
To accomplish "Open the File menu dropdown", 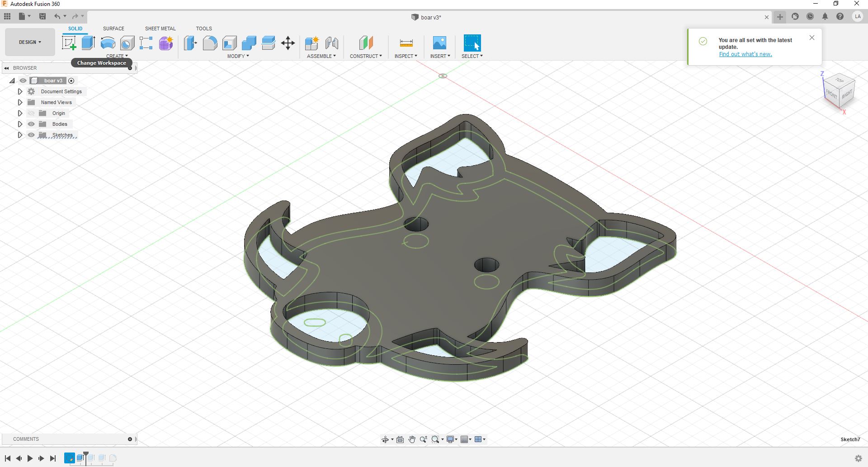I will click(25, 16).
